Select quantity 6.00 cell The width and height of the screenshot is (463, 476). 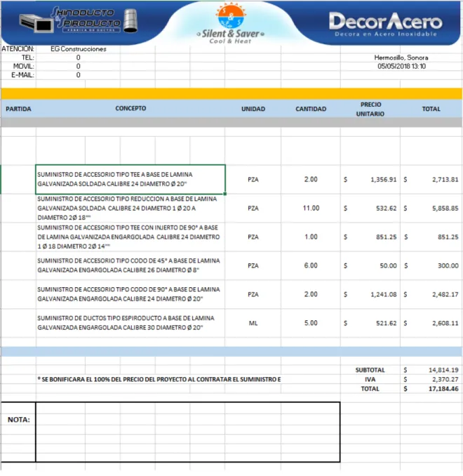click(311, 265)
